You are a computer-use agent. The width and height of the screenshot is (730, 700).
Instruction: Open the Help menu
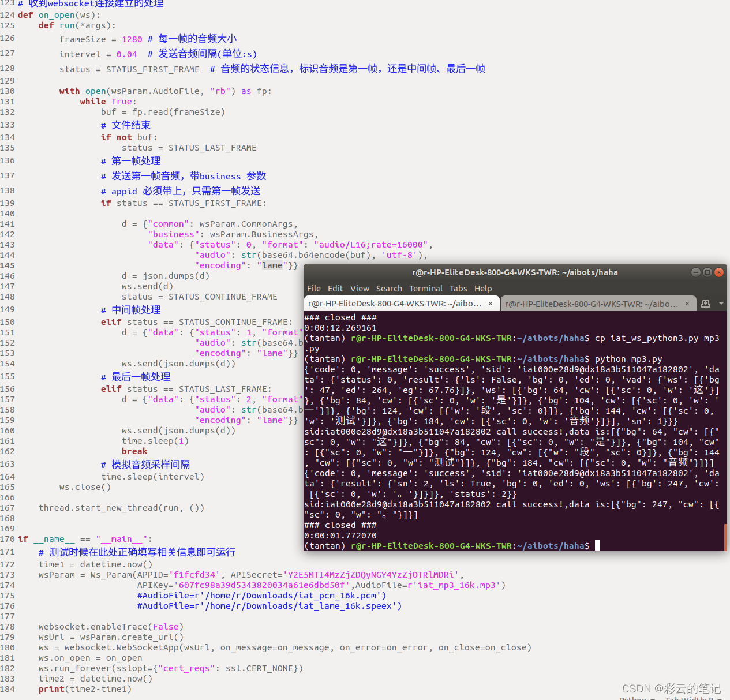483,289
